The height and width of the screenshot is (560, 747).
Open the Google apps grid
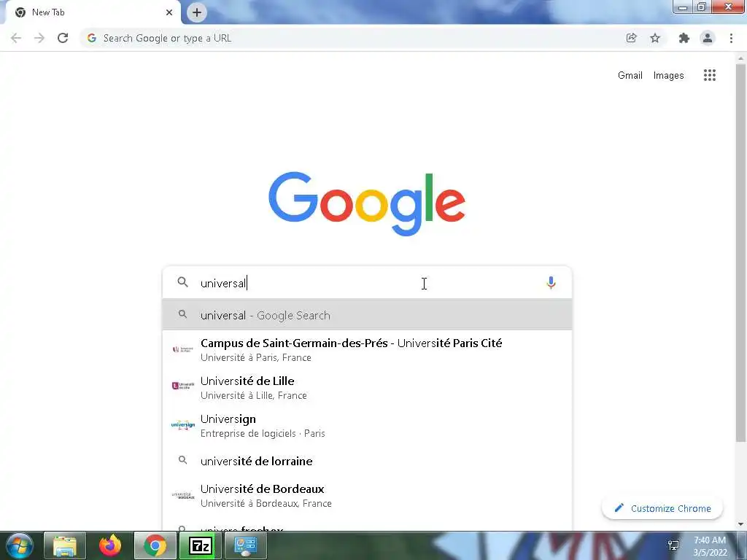tap(710, 75)
